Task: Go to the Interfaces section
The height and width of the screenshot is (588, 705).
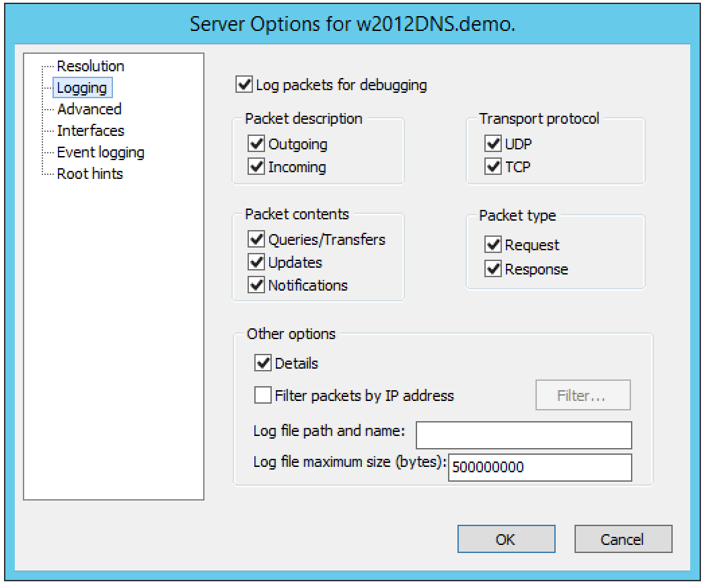Action: pyautogui.click(x=90, y=131)
